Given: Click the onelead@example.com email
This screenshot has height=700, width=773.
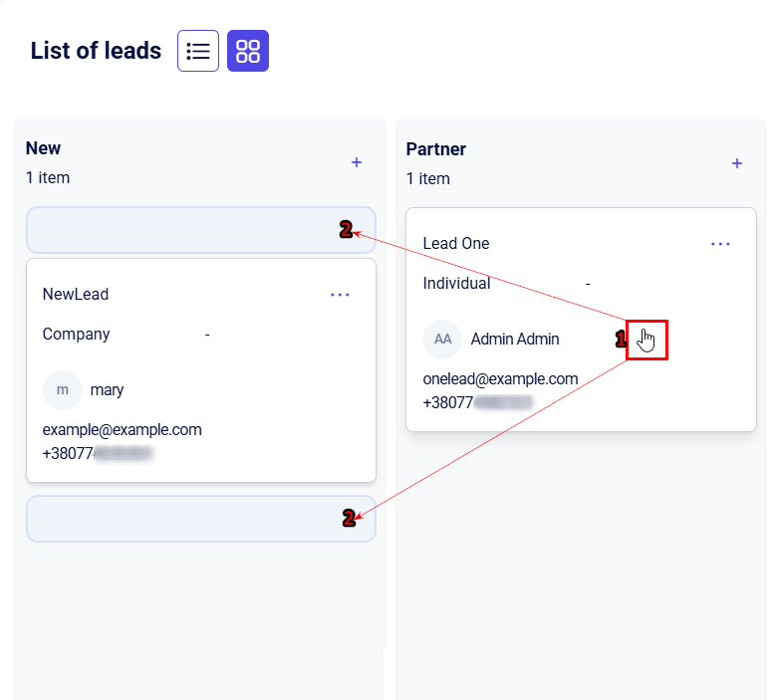Looking at the screenshot, I should pyautogui.click(x=500, y=379).
